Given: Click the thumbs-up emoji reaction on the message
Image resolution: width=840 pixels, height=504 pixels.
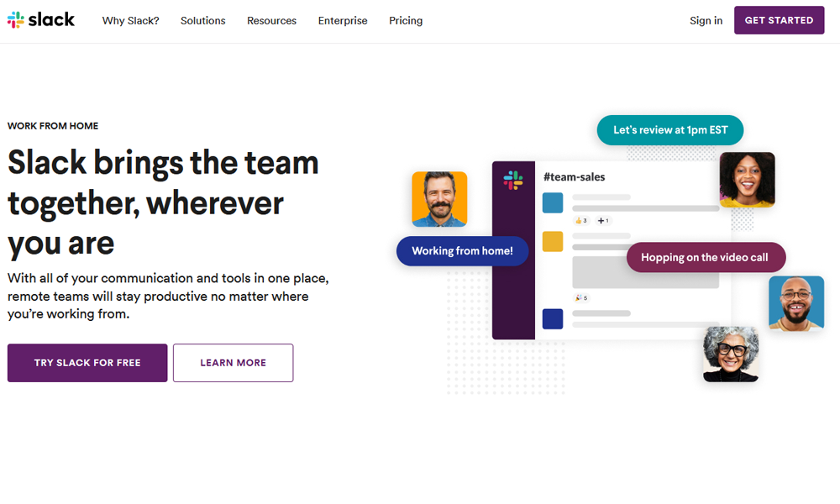Looking at the screenshot, I should (x=580, y=219).
